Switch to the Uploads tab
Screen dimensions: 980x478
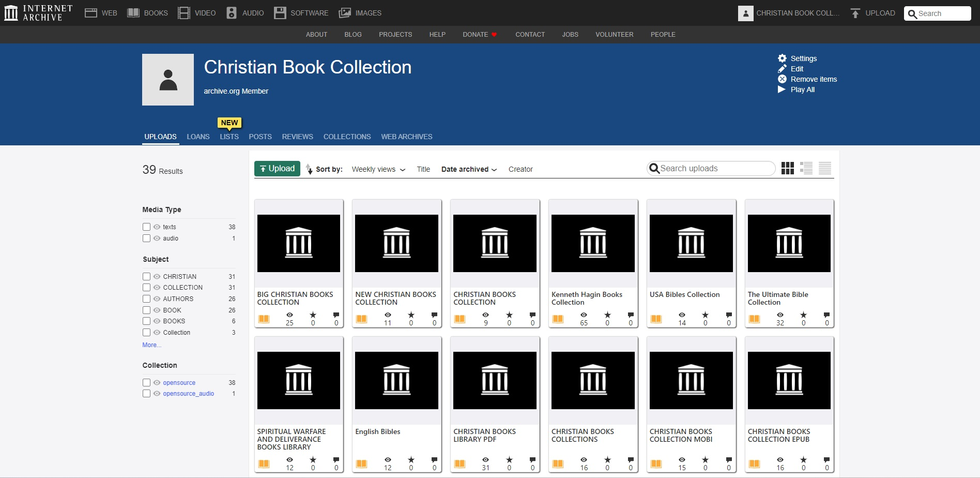[160, 137]
